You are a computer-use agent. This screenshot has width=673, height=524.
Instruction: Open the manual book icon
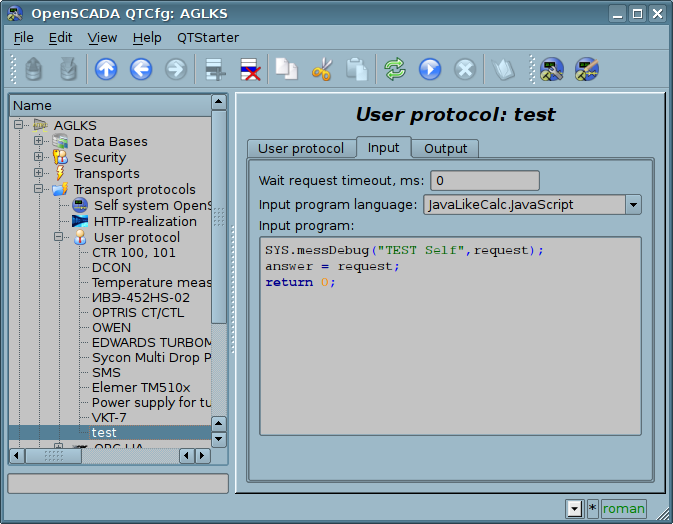coord(503,69)
